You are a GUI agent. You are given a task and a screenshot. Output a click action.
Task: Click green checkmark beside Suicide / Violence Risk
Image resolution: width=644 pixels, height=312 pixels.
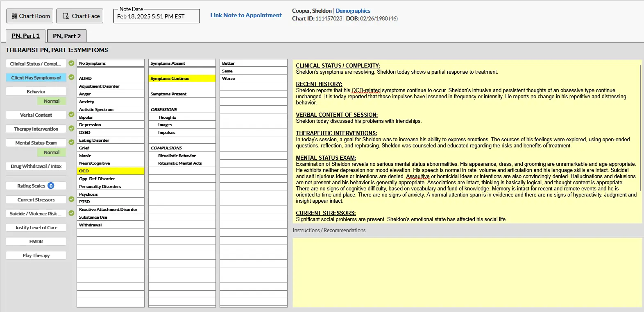71,213
